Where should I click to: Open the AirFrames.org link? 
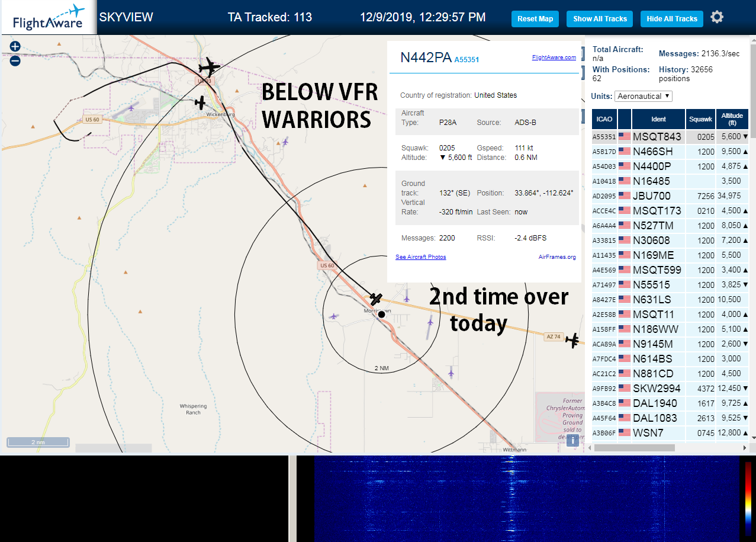pos(557,257)
